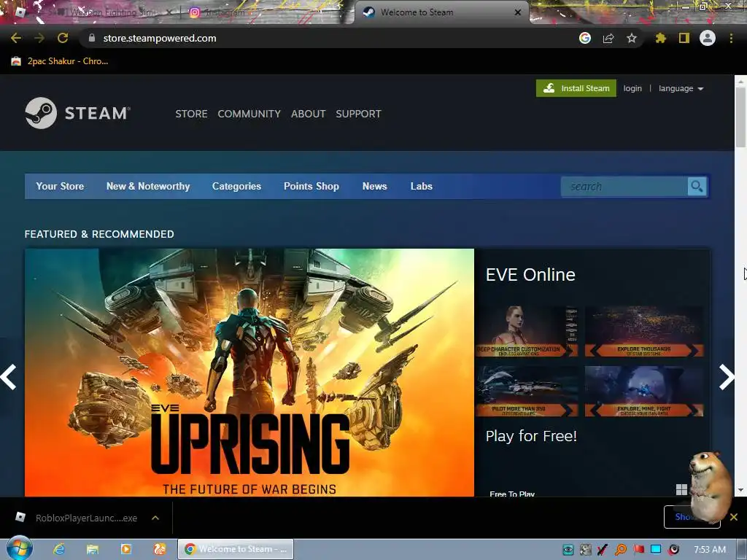Go to the COMMUNITY section
The height and width of the screenshot is (560, 747).
pyautogui.click(x=249, y=114)
